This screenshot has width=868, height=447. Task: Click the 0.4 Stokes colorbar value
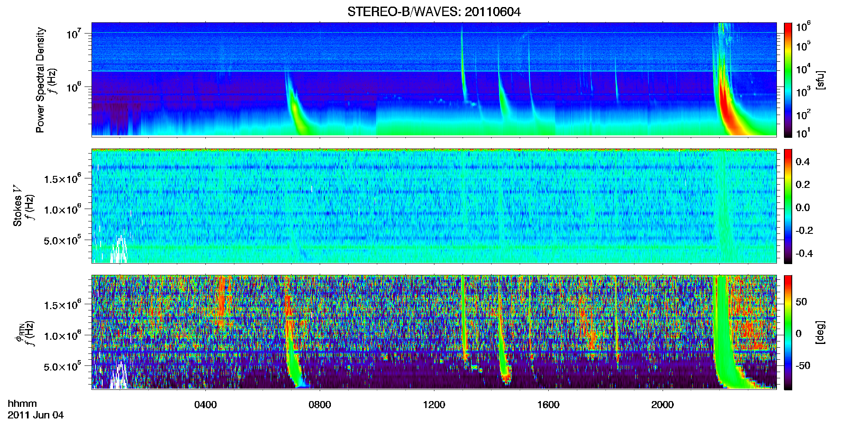(803, 162)
